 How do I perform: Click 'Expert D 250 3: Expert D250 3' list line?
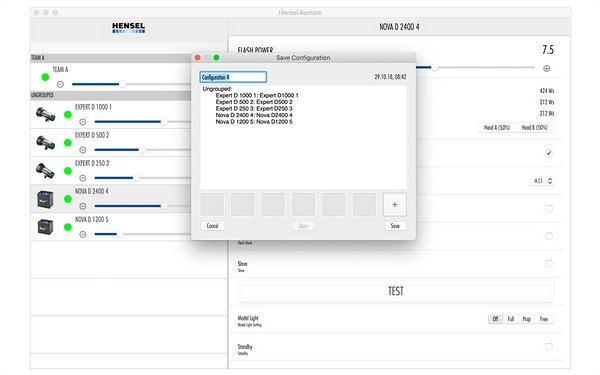[254, 108]
